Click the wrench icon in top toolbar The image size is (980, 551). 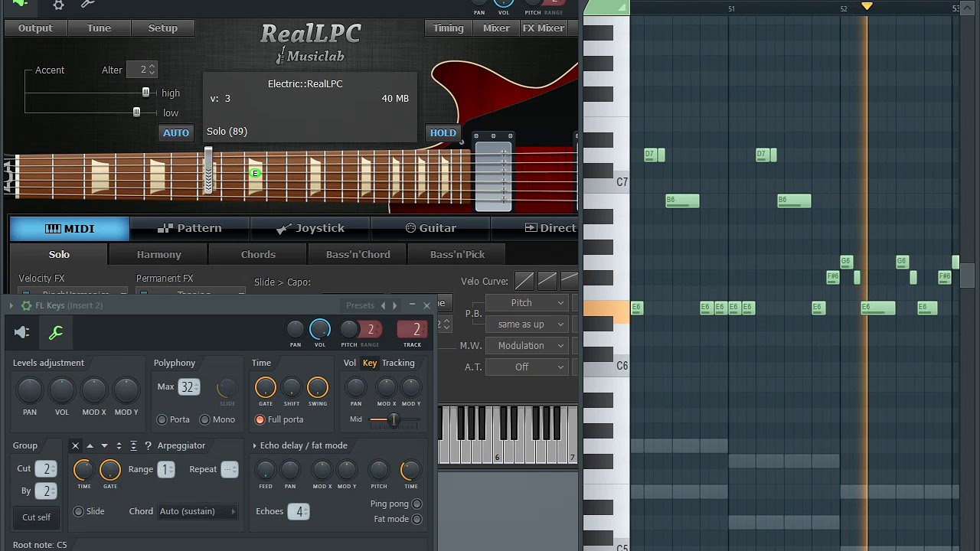point(88,4)
